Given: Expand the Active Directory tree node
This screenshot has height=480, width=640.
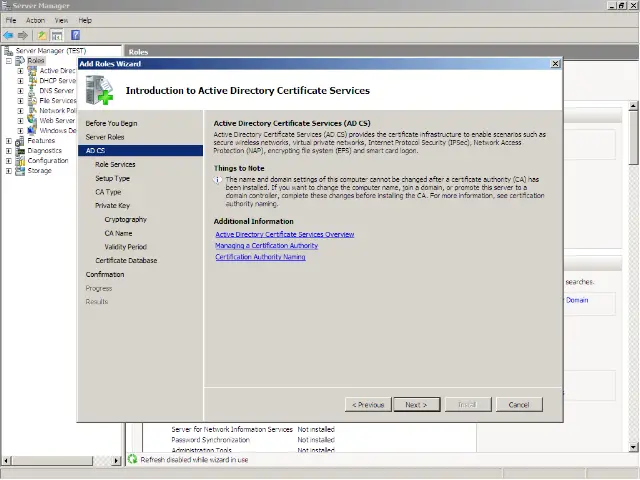Looking at the screenshot, I should 20,71.
